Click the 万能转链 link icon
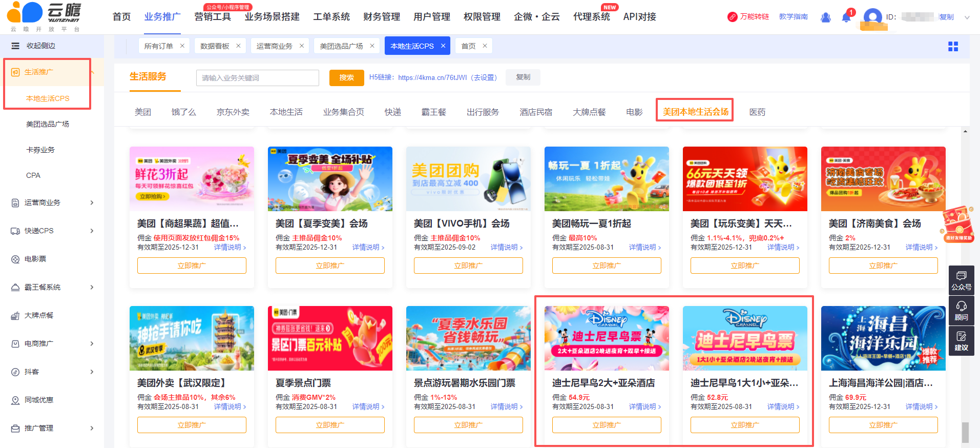This screenshot has width=980, height=448. point(733,17)
